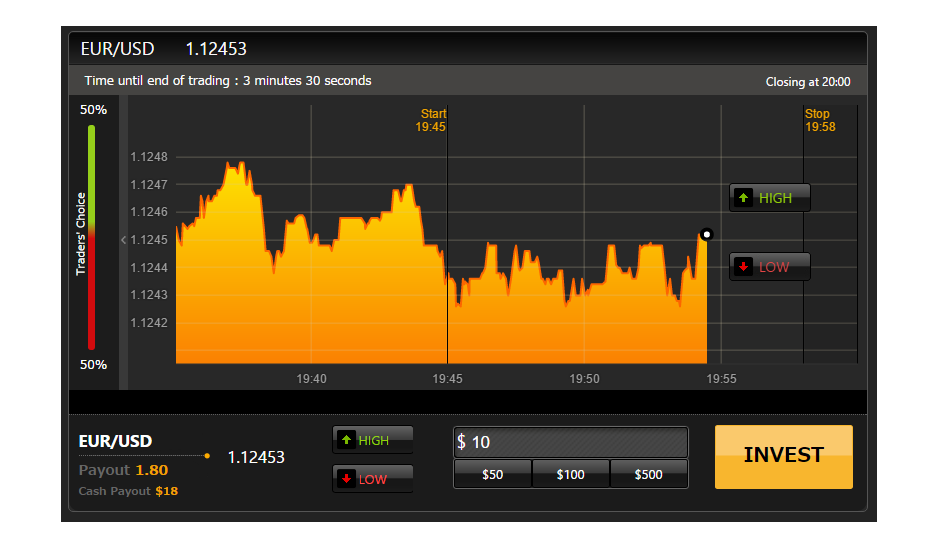Choose the $100 preset amount
The image size is (936, 556).
570,475
